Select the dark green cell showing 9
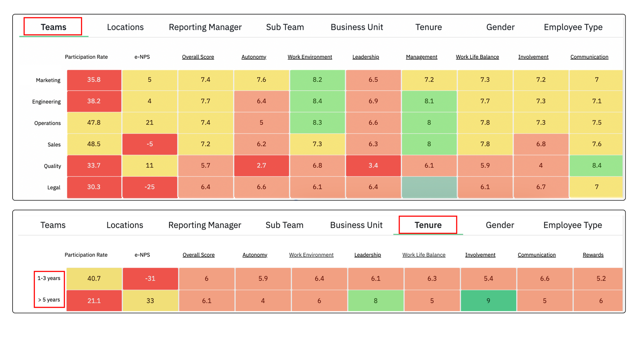 coord(488,301)
